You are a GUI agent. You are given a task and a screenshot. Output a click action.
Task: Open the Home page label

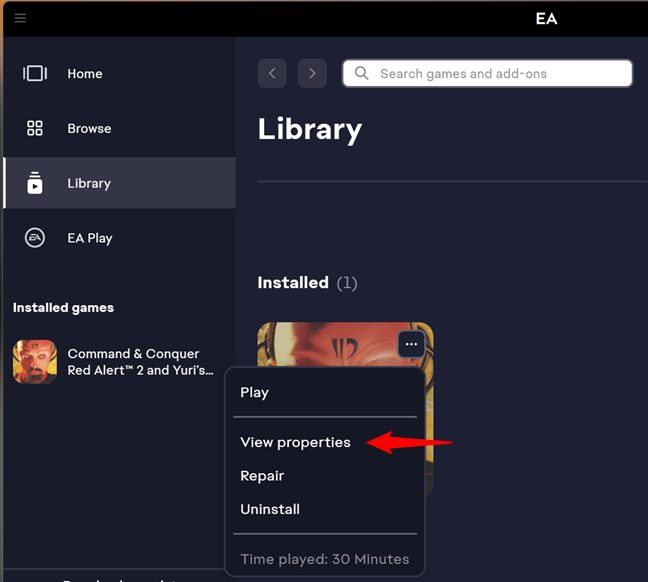coord(85,74)
